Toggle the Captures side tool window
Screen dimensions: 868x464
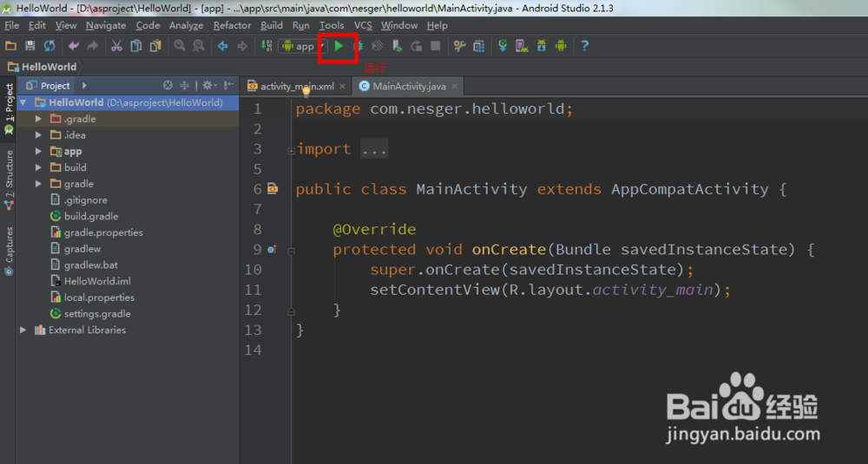[9, 251]
